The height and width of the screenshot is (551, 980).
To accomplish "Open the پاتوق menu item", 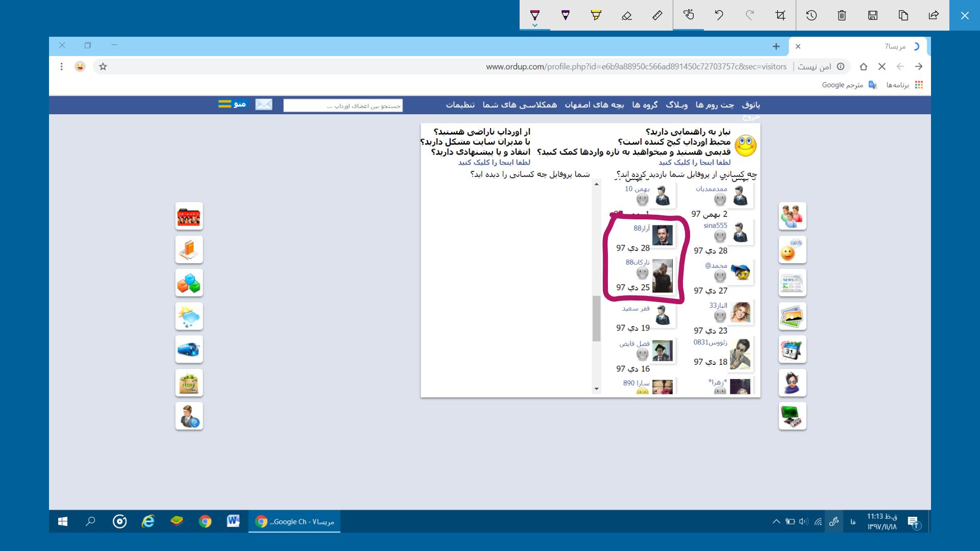I will [x=751, y=105].
